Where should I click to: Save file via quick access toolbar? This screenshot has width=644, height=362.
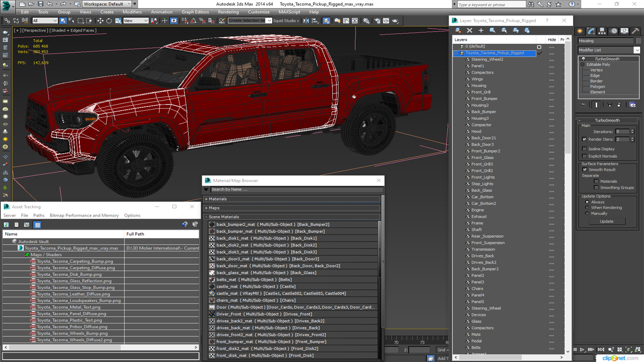tap(40, 4)
